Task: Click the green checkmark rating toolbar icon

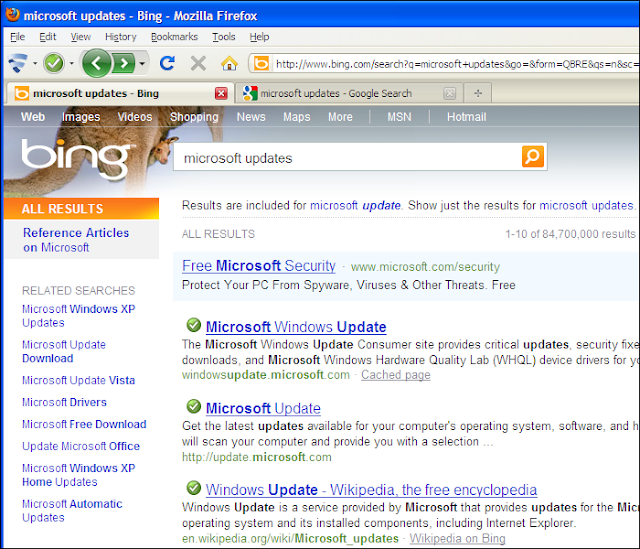Action: tap(54, 63)
